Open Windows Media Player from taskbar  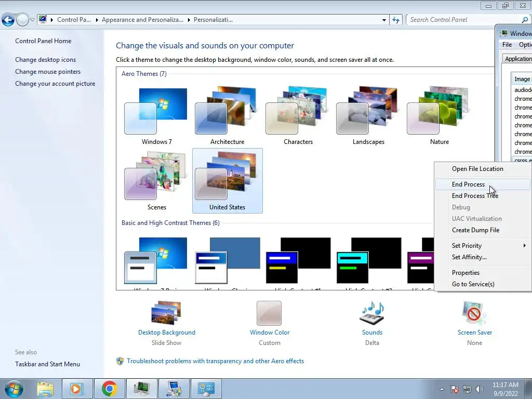[x=77, y=389]
